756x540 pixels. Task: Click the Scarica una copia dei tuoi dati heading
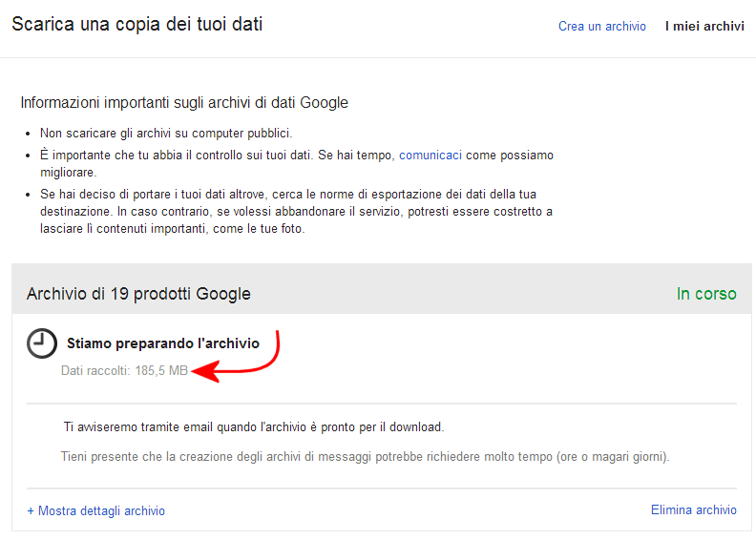136,24
